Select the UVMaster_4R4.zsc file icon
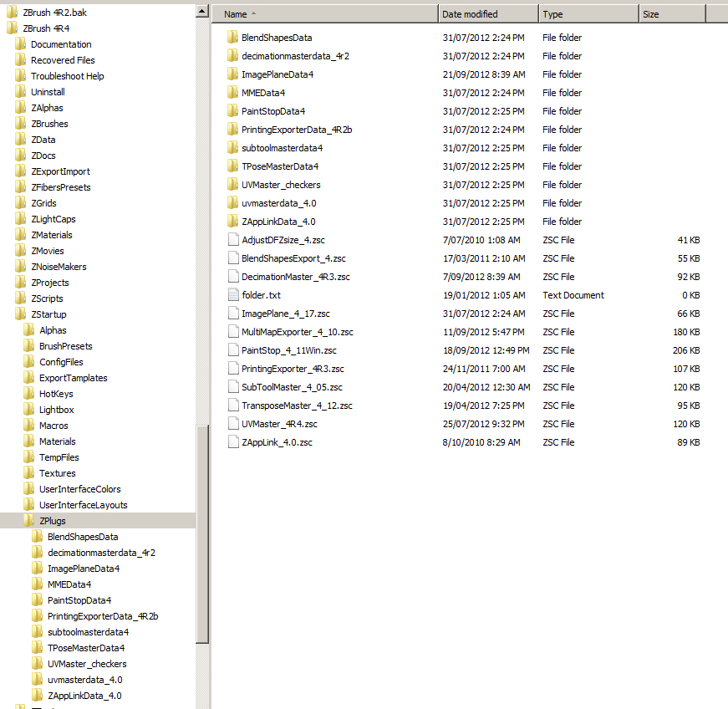 tap(233, 423)
